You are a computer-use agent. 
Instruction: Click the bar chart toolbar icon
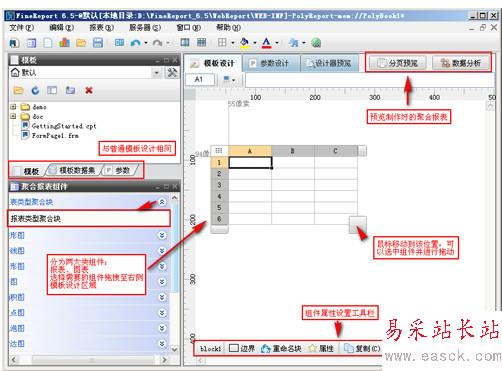point(64,43)
